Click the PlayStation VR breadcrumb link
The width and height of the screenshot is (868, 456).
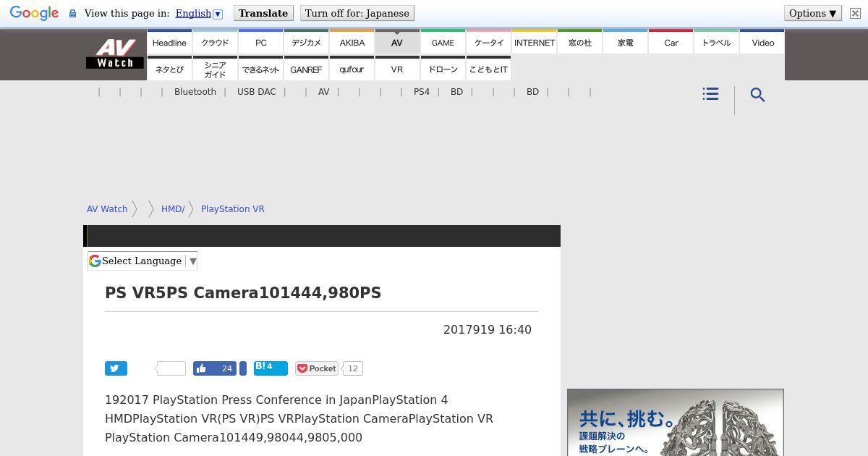tap(233, 208)
